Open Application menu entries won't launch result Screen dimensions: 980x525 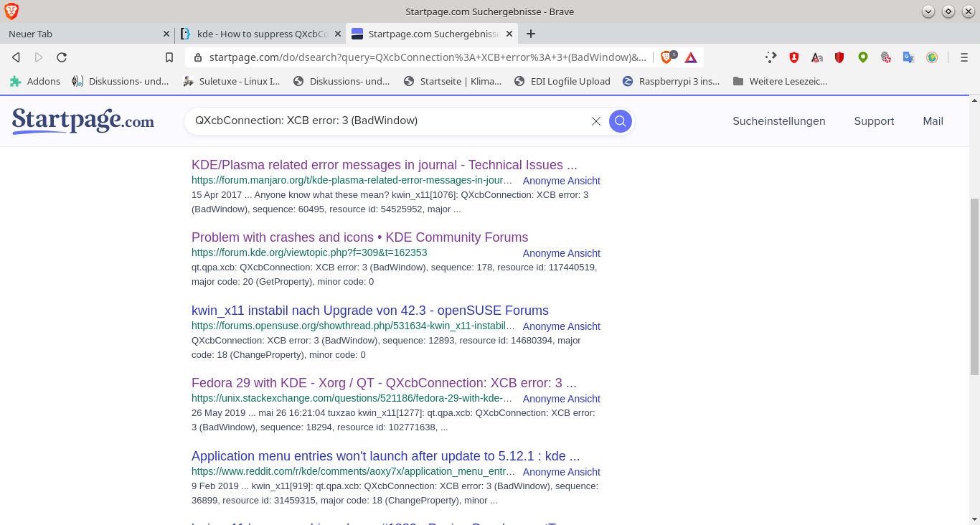[386, 456]
